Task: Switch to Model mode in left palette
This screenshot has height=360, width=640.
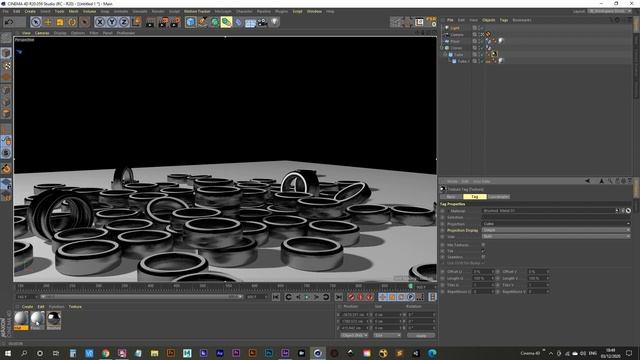Action: tap(6, 53)
